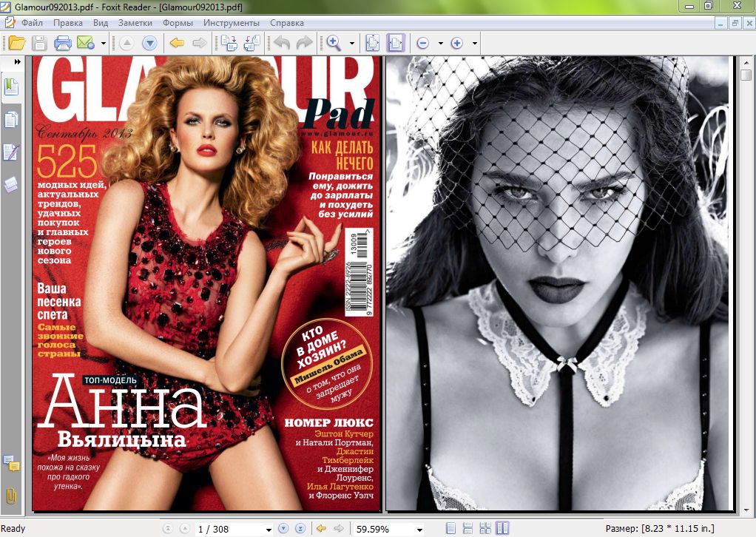Click the Print icon in toolbar
This screenshot has height=537, width=756.
click(x=63, y=43)
